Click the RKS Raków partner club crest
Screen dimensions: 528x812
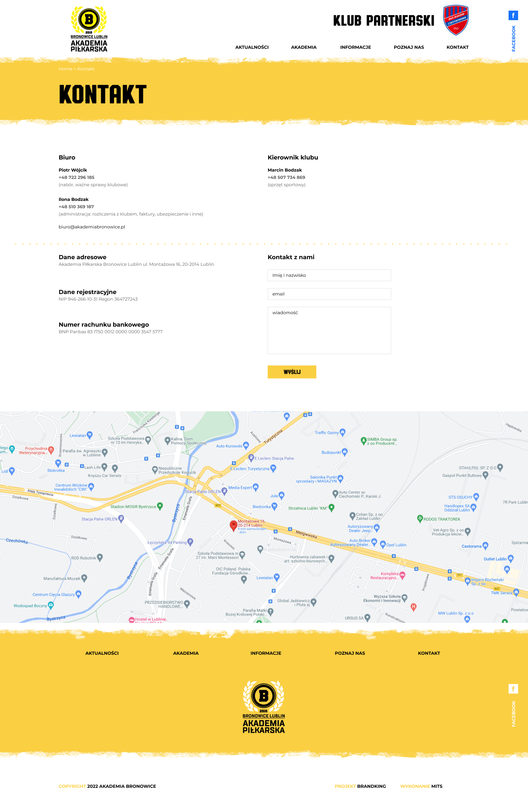(x=456, y=20)
